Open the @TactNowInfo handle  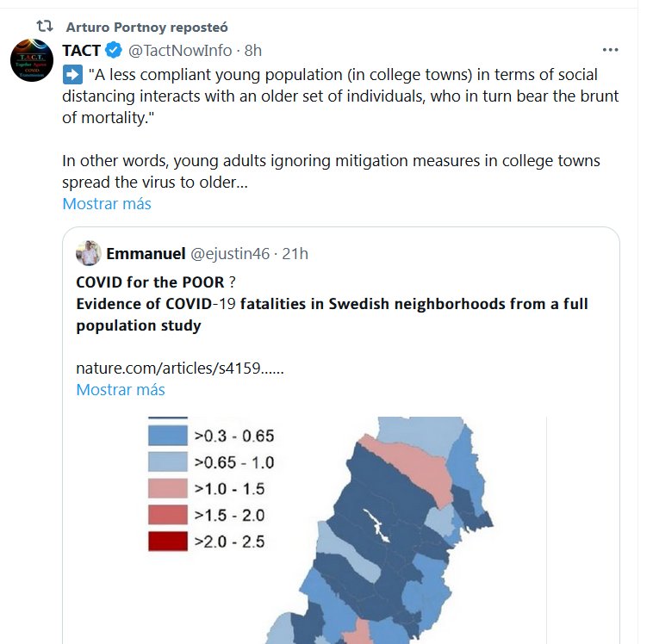pos(181,51)
